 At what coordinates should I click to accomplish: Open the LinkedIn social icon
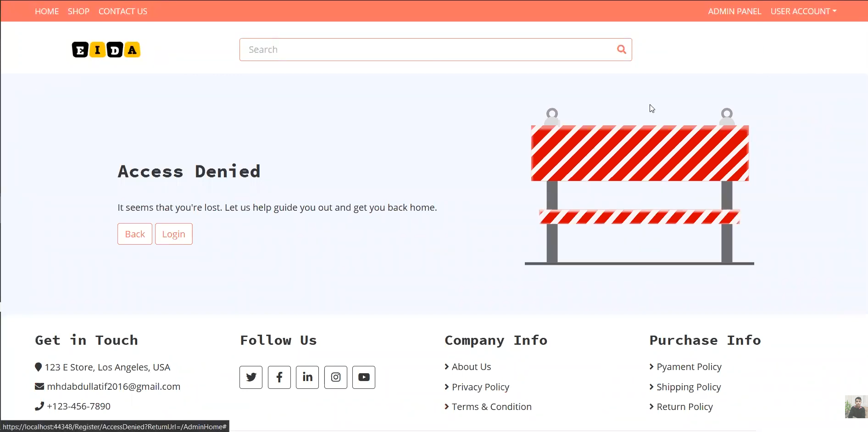[307, 377]
